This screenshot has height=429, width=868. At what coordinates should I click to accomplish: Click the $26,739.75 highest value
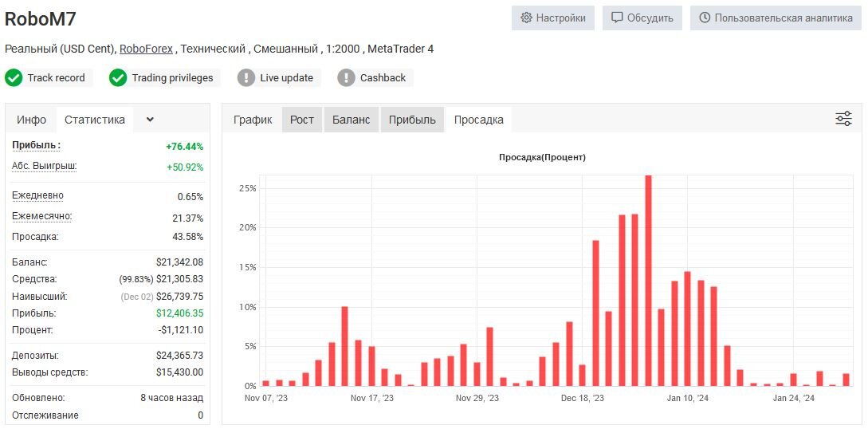(x=180, y=297)
